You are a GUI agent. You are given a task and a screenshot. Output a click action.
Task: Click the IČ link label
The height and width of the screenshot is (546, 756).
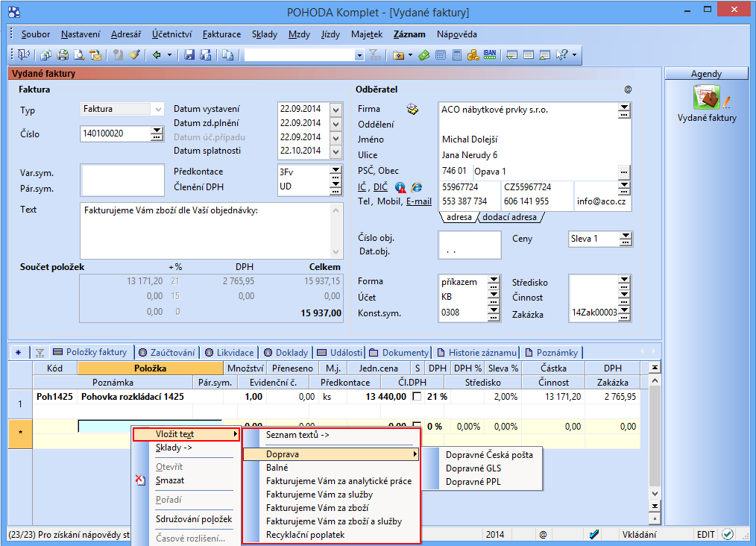[x=362, y=187]
